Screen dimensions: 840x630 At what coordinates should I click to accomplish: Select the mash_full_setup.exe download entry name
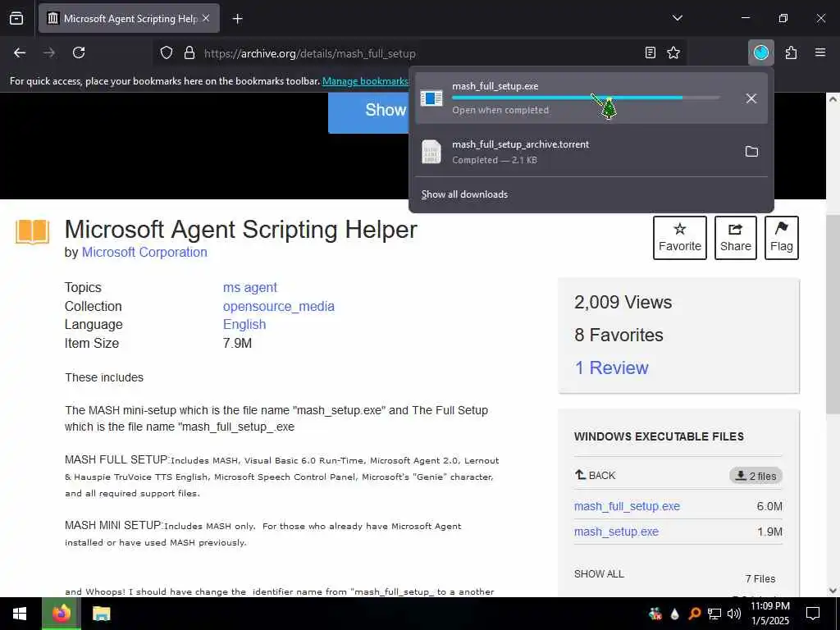tap(495, 86)
